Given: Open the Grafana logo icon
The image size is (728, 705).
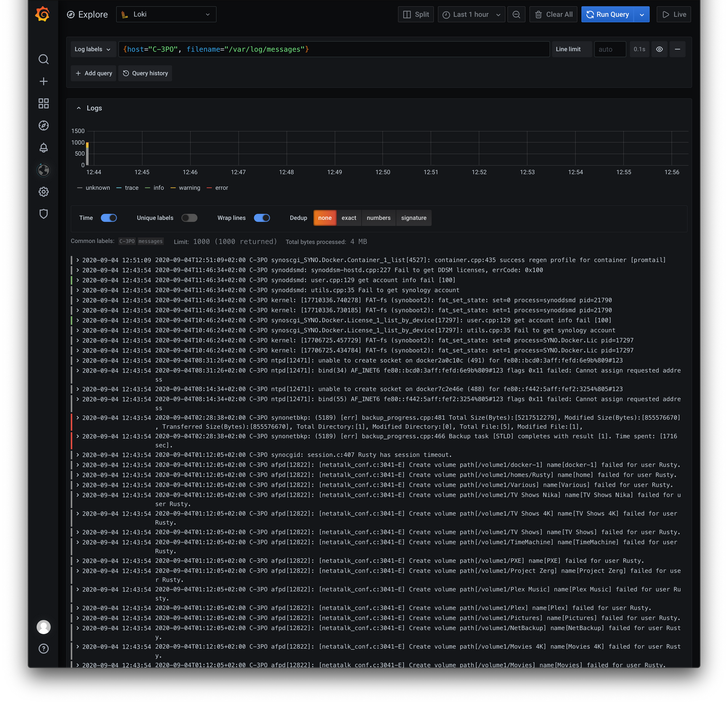Looking at the screenshot, I should (x=43, y=14).
